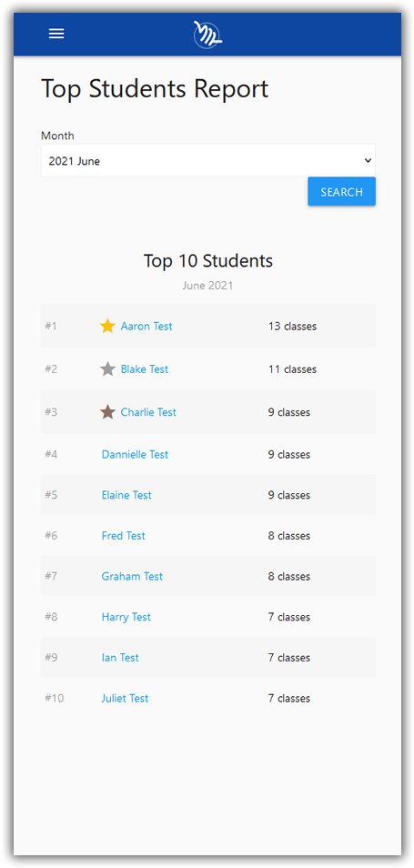Open Fred Test student link
The height and width of the screenshot is (868, 414).
coord(124,536)
